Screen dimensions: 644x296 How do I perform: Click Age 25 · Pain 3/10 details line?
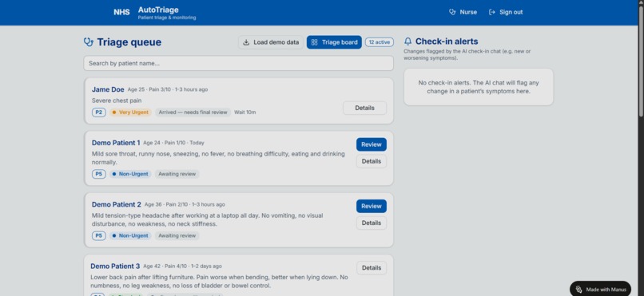tap(168, 89)
